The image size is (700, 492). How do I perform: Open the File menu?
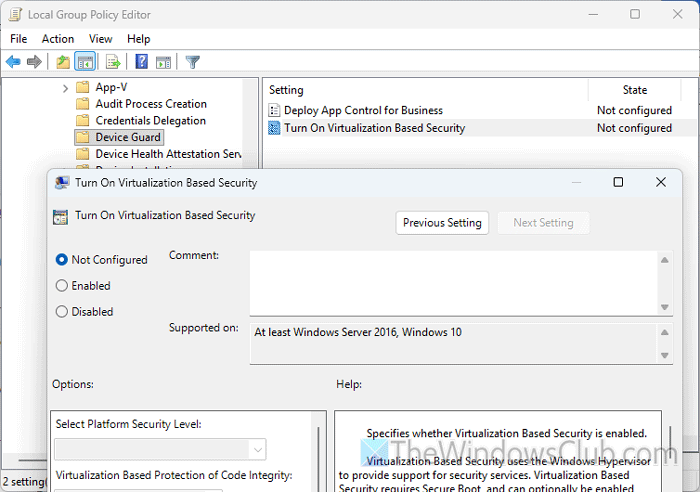18,39
